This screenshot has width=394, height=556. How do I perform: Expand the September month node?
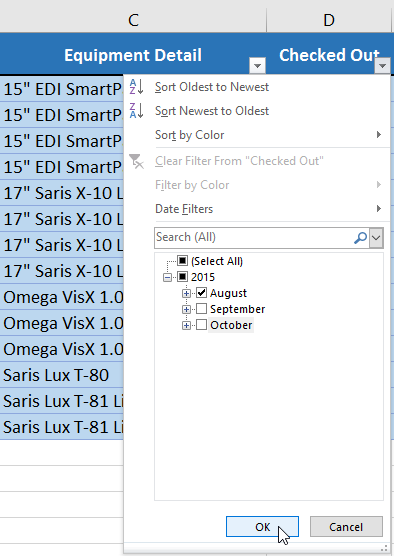pos(186,309)
